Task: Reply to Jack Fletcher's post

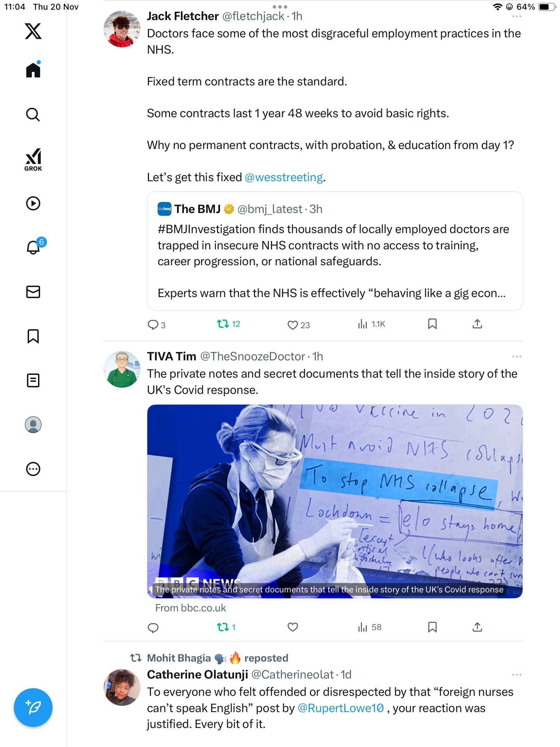Action: (x=153, y=325)
